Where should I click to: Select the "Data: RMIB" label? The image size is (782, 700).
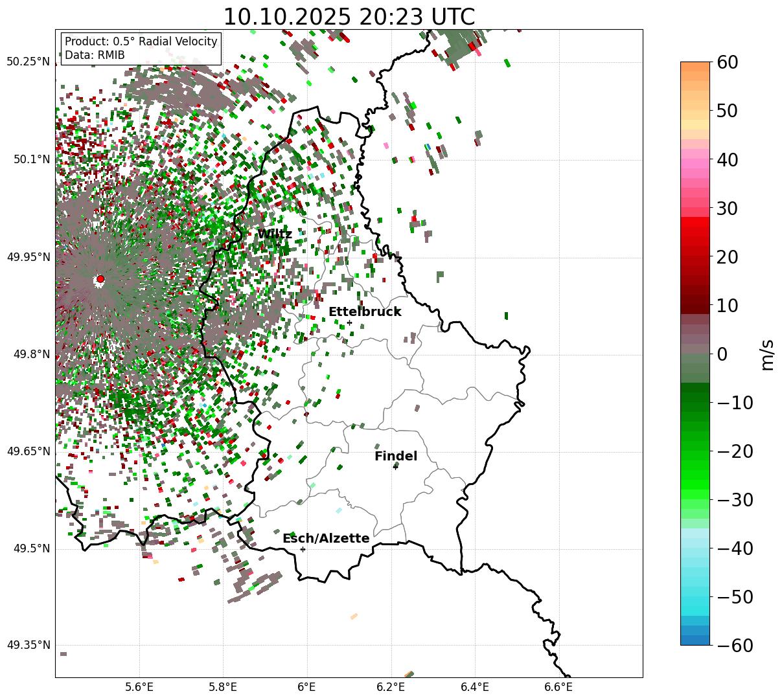pos(95,55)
